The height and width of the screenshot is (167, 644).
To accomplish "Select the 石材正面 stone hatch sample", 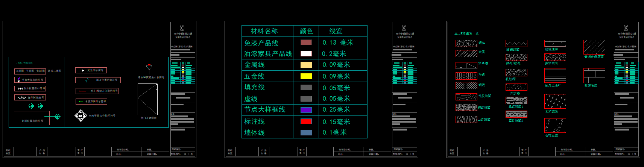I will pyautogui.click(x=555, y=126).
